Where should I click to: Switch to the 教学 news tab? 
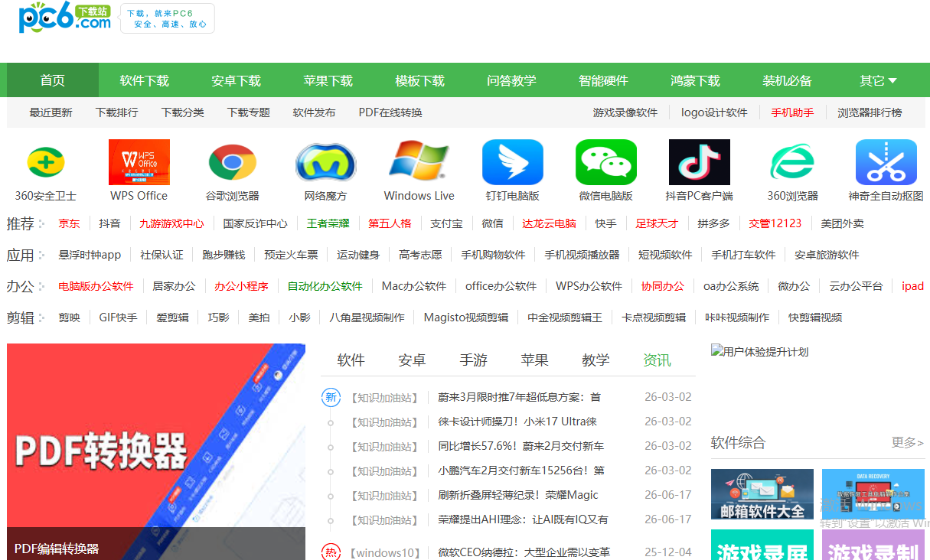tap(596, 360)
